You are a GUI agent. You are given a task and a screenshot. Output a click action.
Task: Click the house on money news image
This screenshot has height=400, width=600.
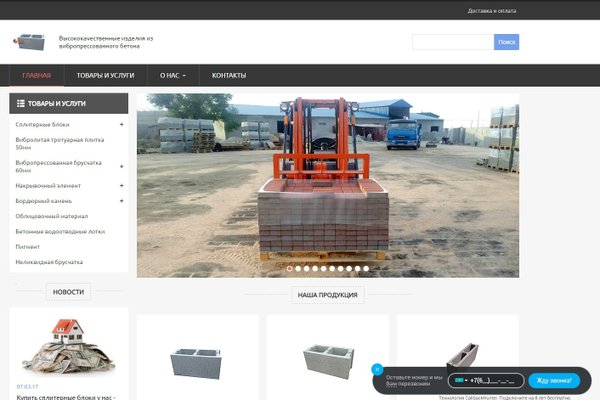click(x=65, y=347)
